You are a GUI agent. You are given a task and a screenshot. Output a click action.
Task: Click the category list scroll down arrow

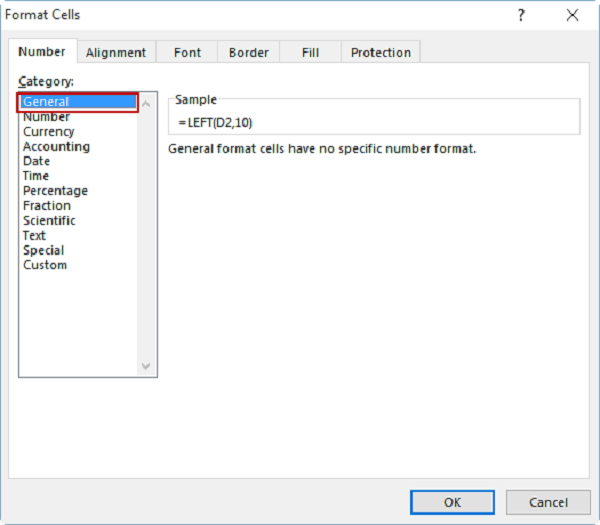tap(147, 367)
